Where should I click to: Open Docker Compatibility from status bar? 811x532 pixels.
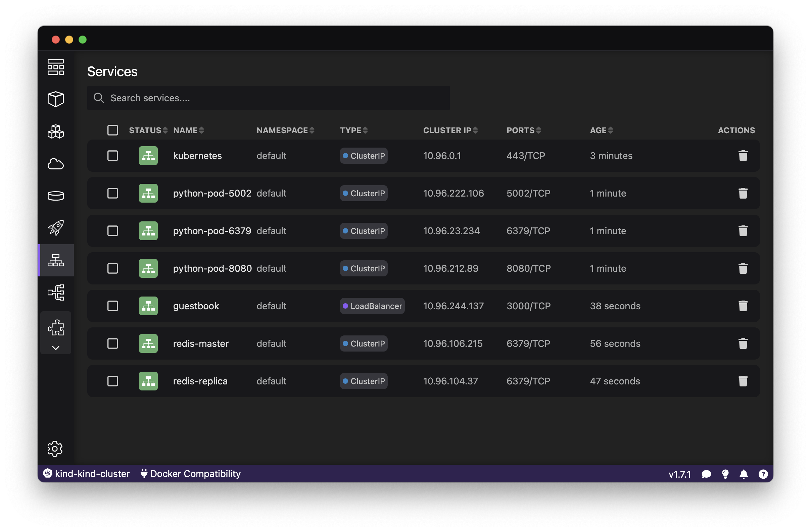pos(191,474)
